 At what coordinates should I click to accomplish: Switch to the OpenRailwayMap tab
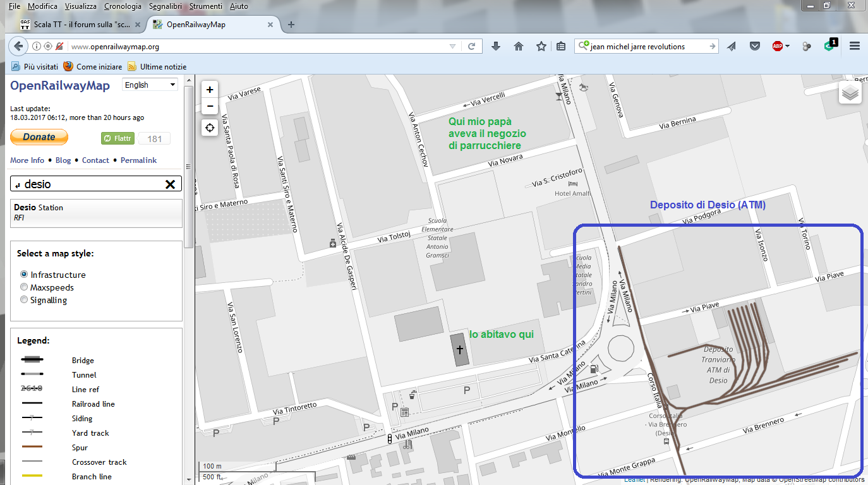[x=215, y=25]
